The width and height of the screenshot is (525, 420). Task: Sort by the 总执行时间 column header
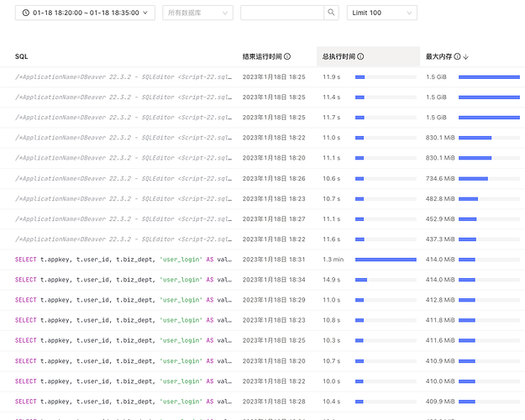338,56
